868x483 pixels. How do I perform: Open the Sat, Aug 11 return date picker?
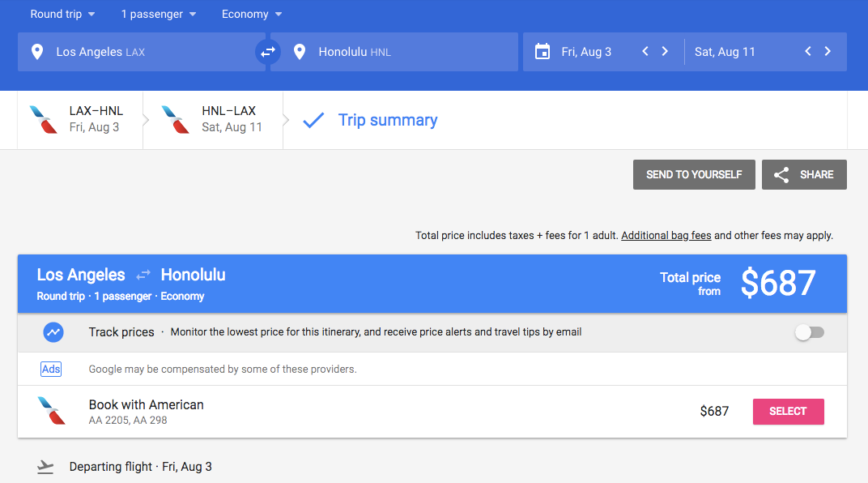click(x=725, y=52)
